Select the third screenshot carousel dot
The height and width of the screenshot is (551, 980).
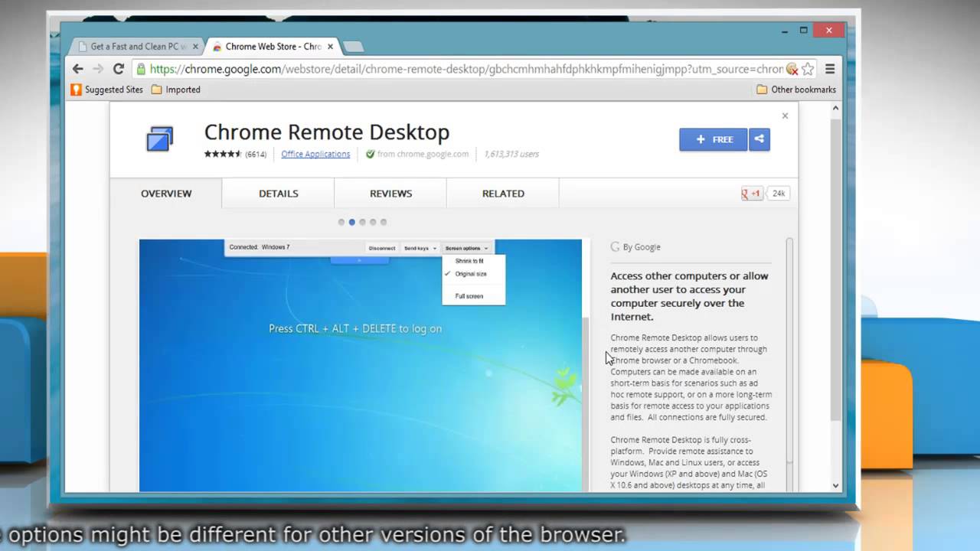point(363,222)
